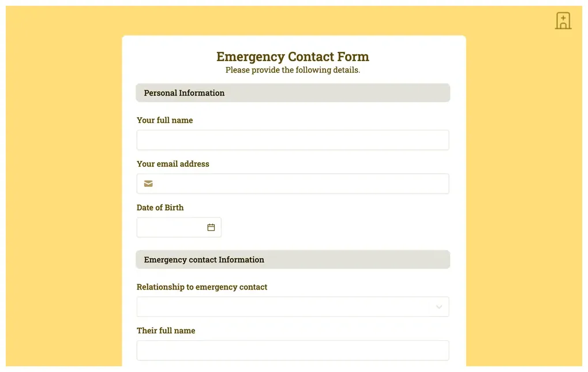Click the Emergency Contact Form title
588x372 pixels.
(293, 57)
